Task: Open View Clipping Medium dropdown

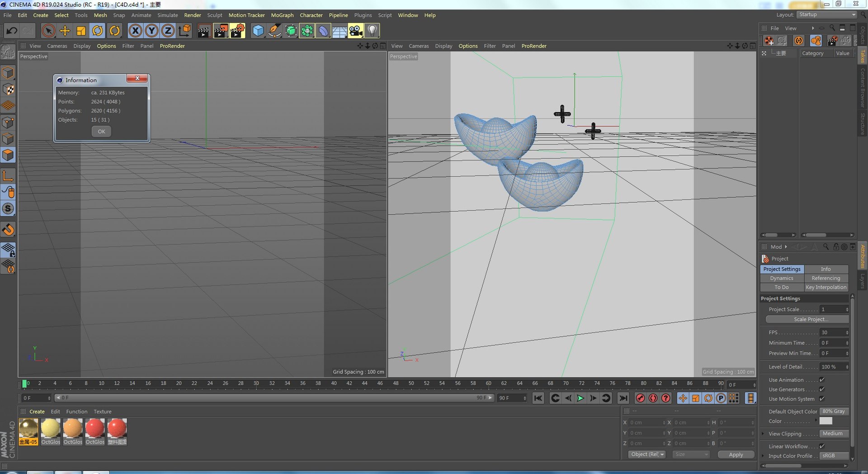Action: point(834,434)
